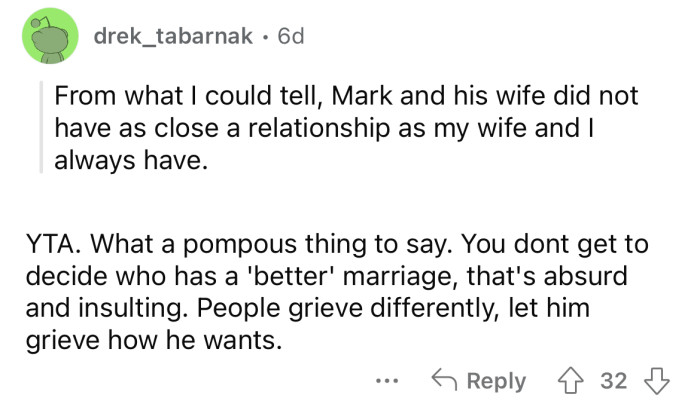The image size is (700, 410).
Task: Click the gray vertical quote bar
Action: [41, 131]
